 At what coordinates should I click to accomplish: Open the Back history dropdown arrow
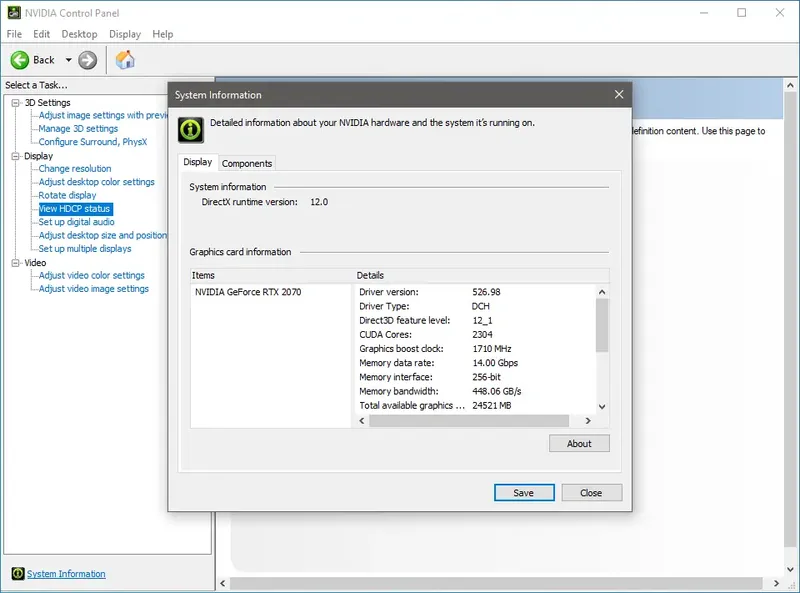pos(68,60)
